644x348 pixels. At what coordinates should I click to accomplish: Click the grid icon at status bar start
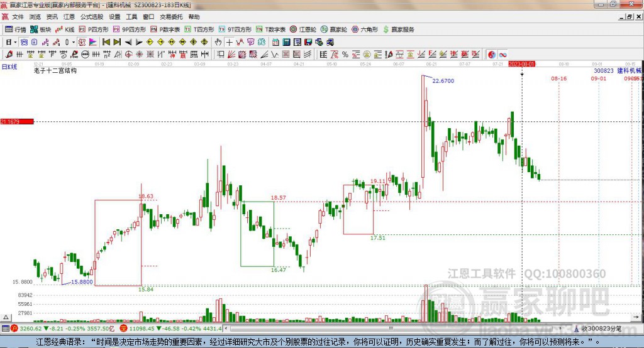pyautogui.click(x=5, y=329)
